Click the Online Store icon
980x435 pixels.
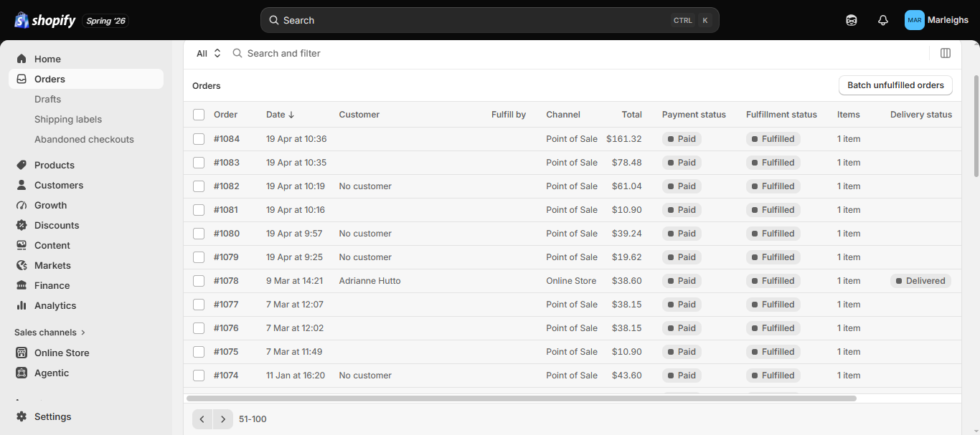pyautogui.click(x=22, y=353)
